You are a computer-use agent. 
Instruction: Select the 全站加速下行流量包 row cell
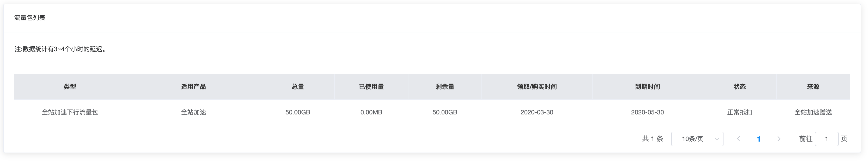click(70, 112)
